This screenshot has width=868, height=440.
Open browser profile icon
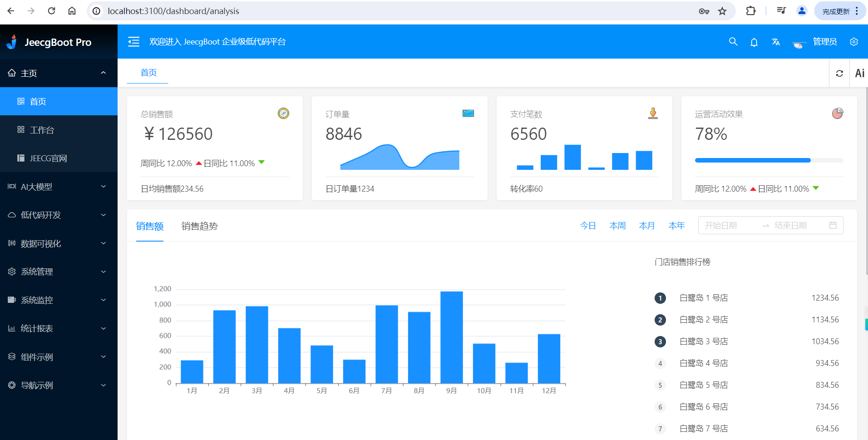coord(802,11)
